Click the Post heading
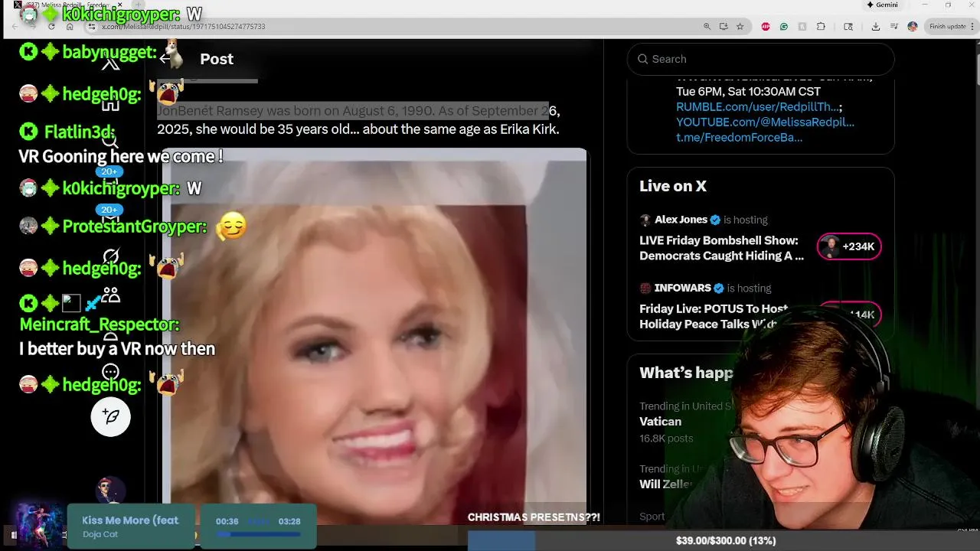The image size is (980, 551). 217,59
